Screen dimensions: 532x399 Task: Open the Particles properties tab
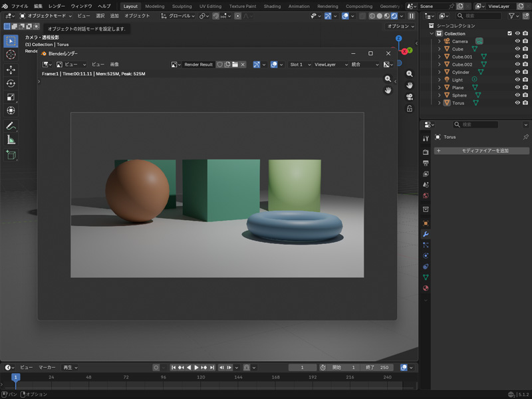[426, 245]
